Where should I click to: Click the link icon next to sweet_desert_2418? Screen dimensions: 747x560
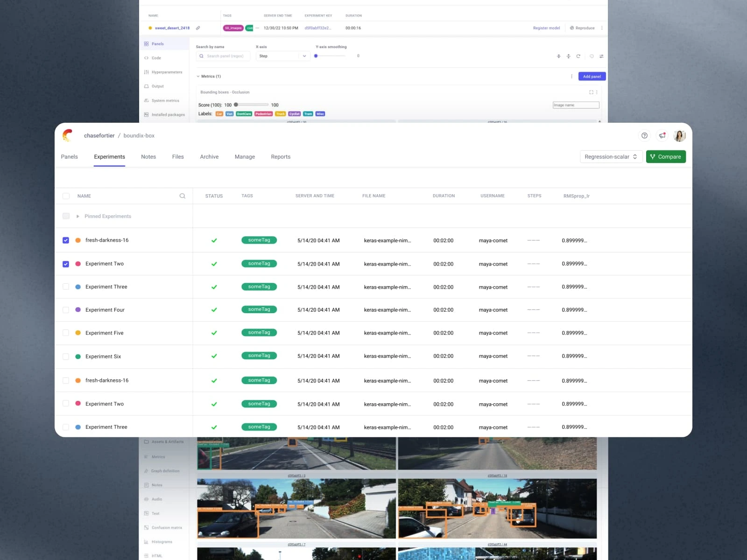(198, 28)
